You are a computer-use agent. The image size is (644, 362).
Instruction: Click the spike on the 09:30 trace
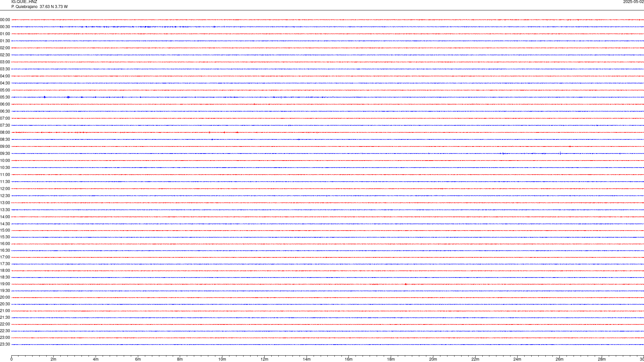click(560, 153)
